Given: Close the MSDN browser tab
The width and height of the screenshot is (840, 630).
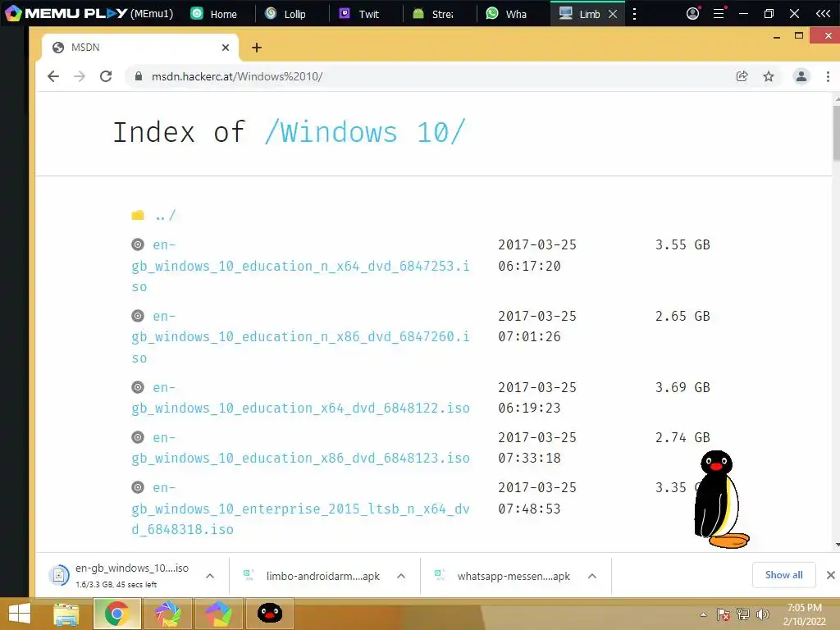Looking at the screenshot, I should click(226, 47).
